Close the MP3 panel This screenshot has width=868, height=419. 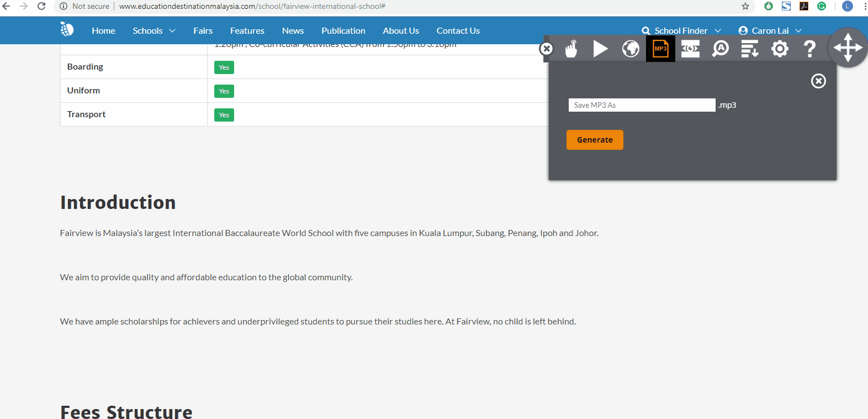(818, 81)
